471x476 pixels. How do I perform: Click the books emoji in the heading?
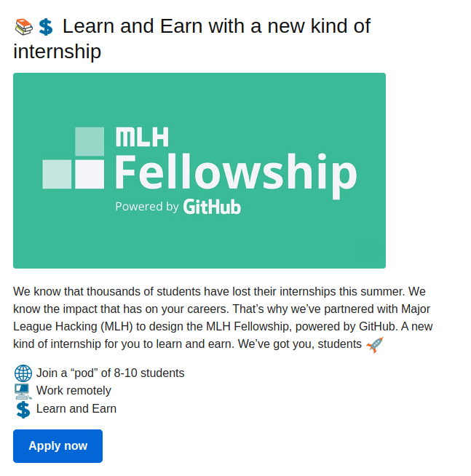[24, 27]
